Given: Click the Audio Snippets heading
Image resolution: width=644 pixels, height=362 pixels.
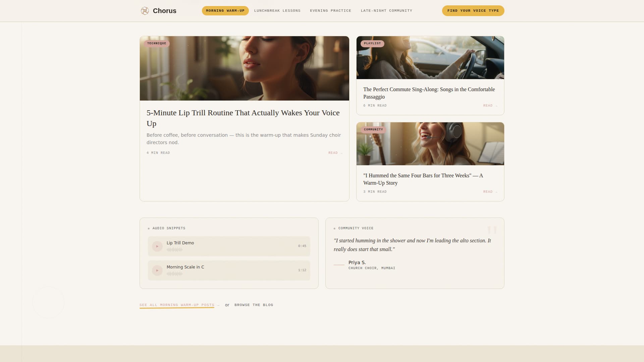Looking at the screenshot, I should (x=167, y=228).
